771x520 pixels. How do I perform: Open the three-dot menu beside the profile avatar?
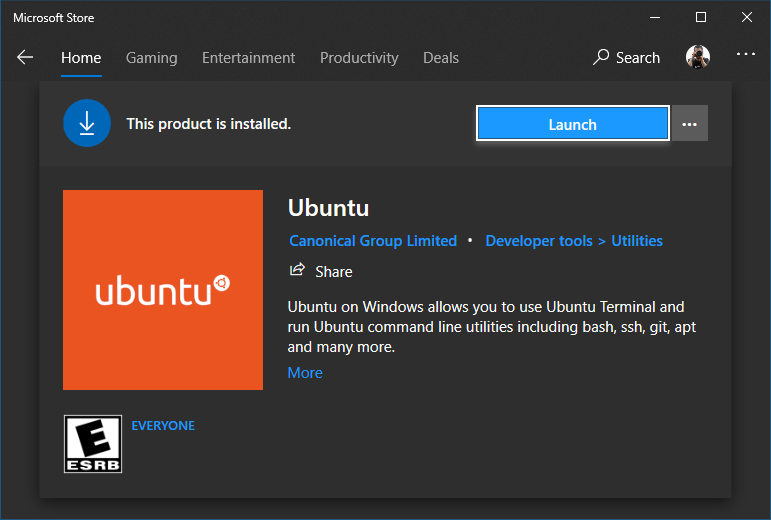(x=745, y=54)
